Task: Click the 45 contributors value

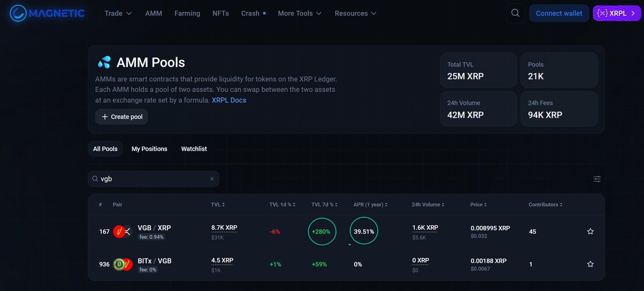Action: click(x=533, y=232)
